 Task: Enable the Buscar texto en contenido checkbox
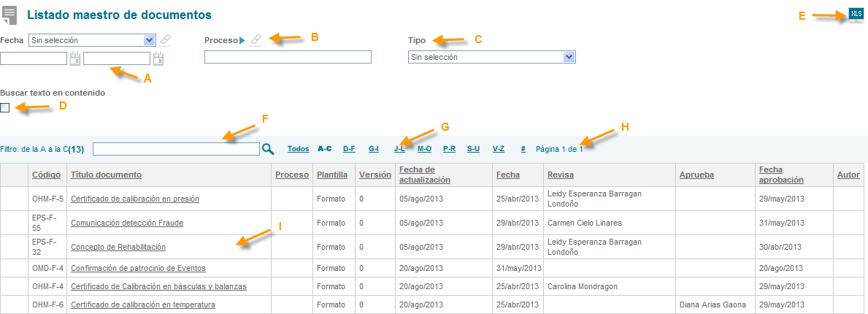click(5, 108)
